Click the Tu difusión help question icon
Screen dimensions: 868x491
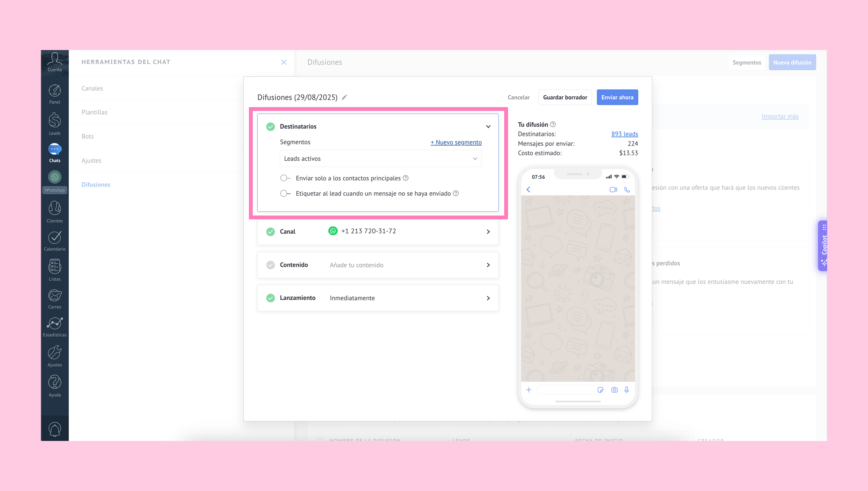553,124
